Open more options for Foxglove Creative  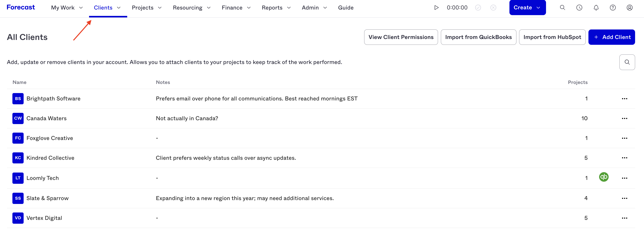pyautogui.click(x=624, y=138)
